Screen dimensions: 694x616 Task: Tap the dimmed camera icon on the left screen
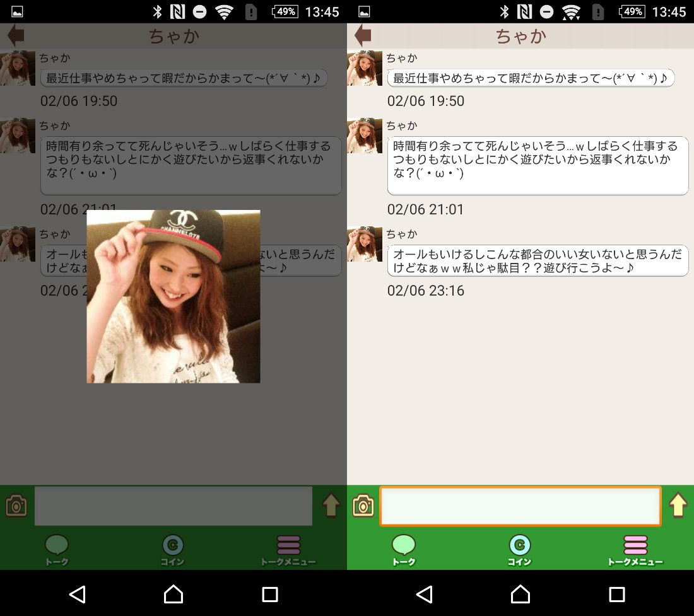click(x=16, y=506)
